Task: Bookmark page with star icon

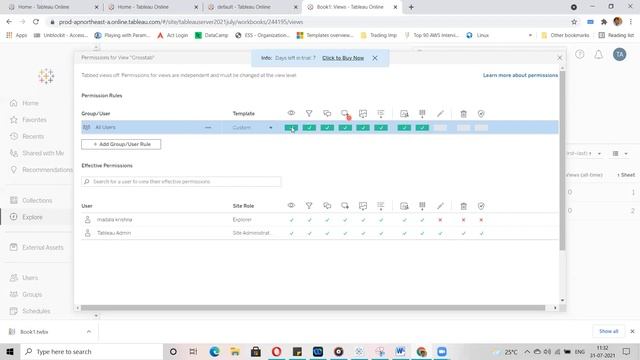Action: (574, 22)
